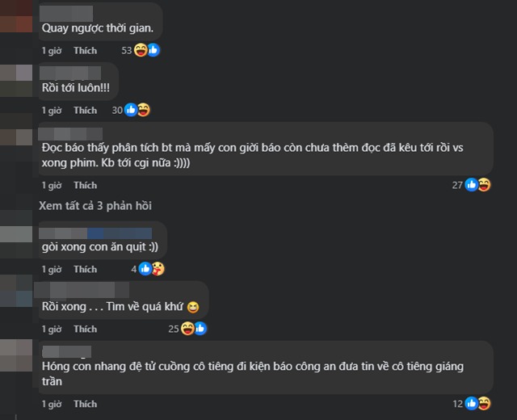Like the 'Rồi xong... Tìm về quá khứ' comment

pyautogui.click(x=85, y=329)
